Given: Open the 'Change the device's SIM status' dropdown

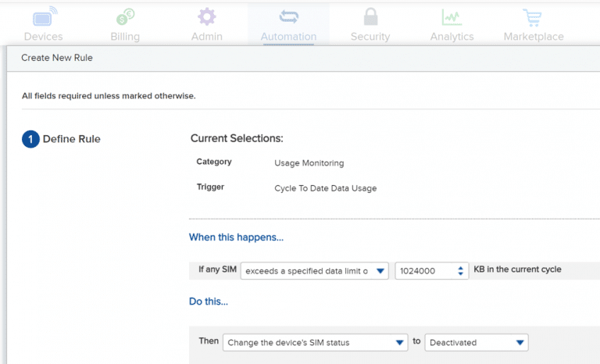Looking at the screenshot, I should pos(316,343).
